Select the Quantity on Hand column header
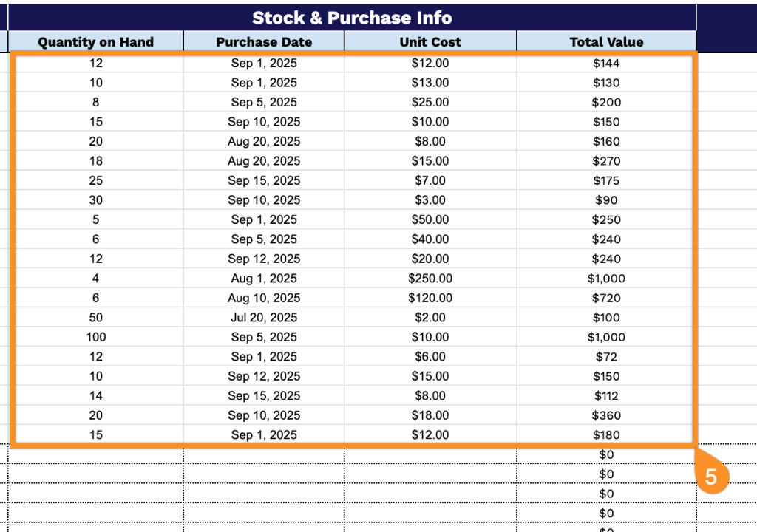Screen dimensions: 757x532 tap(95, 42)
